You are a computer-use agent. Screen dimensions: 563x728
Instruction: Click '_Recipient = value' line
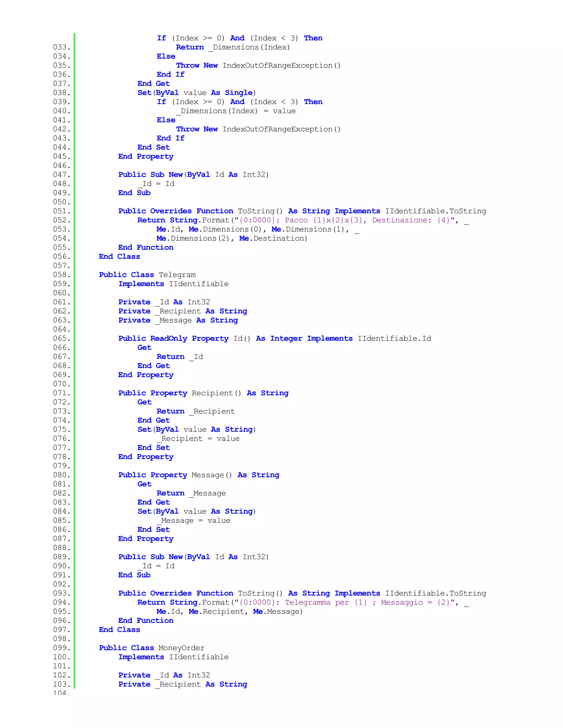(198, 439)
